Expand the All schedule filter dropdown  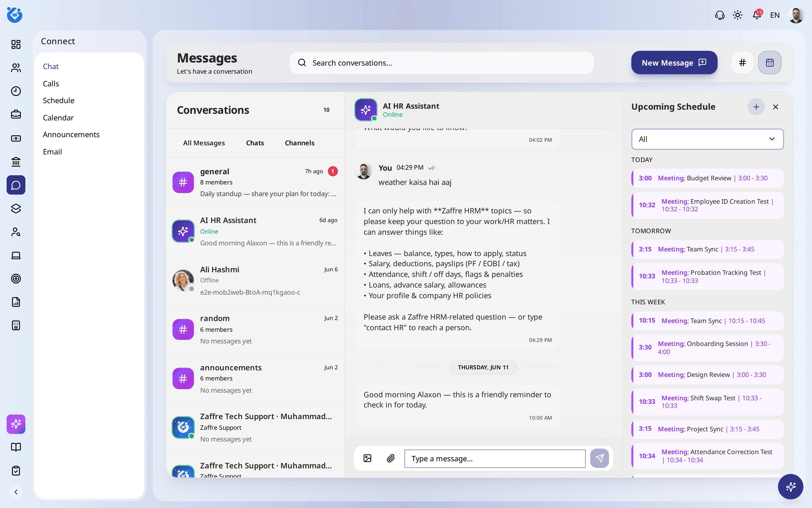[x=707, y=139]
